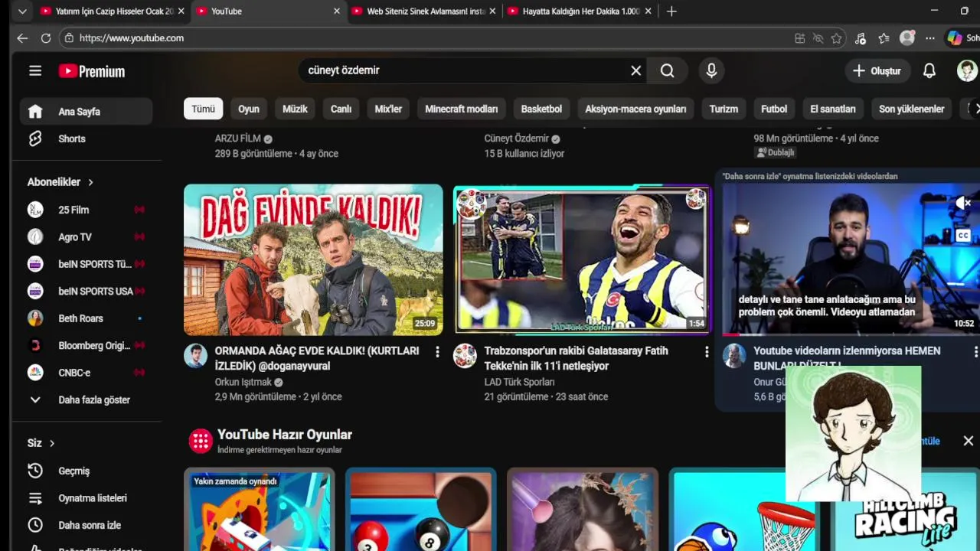Open Shorts from sidebar
Image resolution: width=980 pixels, height=551 pixels.
pyautogui.click(x=86, y=139)
